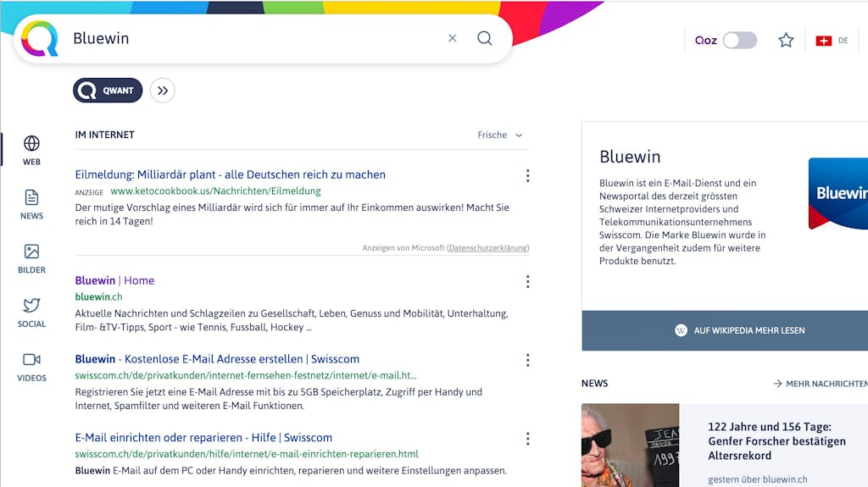
Task: Open the VIDEOS search category
Action: [31, 367]
